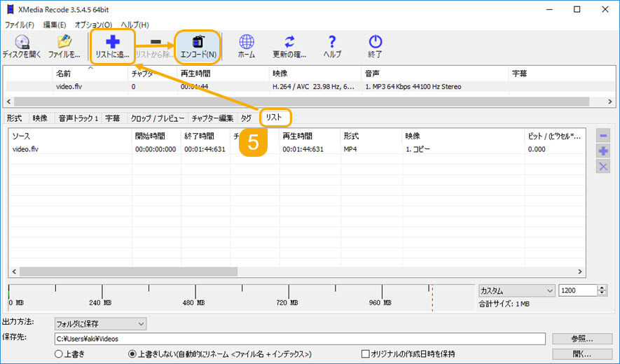Image resolution: width=620 pixels, height=364 pixels.
Task: Click the '1. コピー' video cell
Action: [418, 149]
